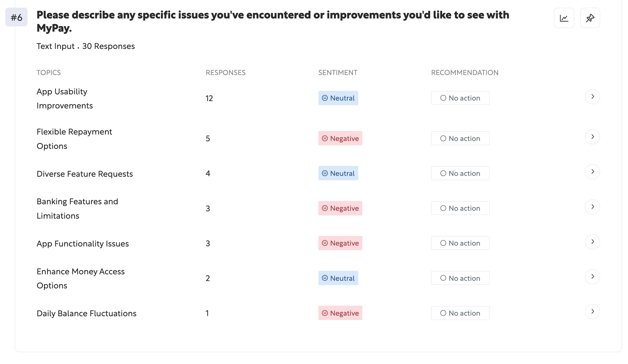Open App Functionality Issues row arrow
Image resolution: width=628 pixels, height=364 pixels.
point(592,242)
